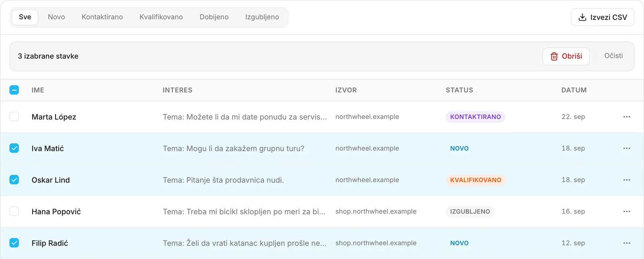Click the interest text about grupnu turu

pos(233,148)
